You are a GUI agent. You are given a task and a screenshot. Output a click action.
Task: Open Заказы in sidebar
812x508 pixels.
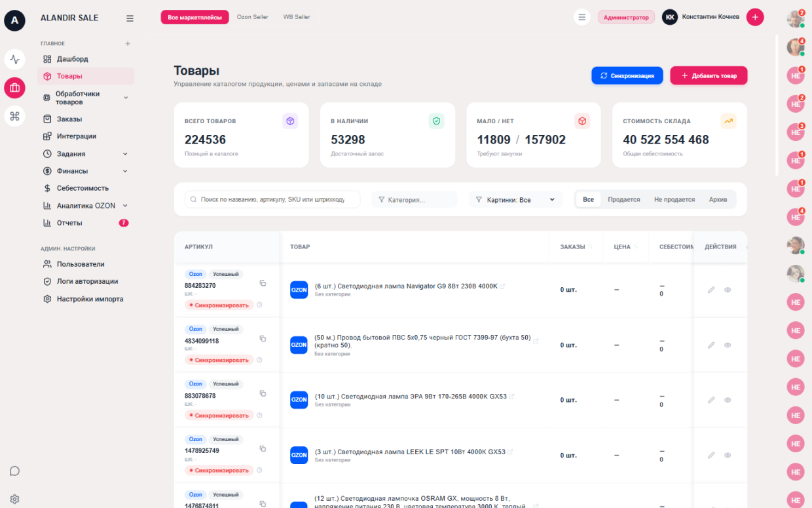tap(86, 119)
